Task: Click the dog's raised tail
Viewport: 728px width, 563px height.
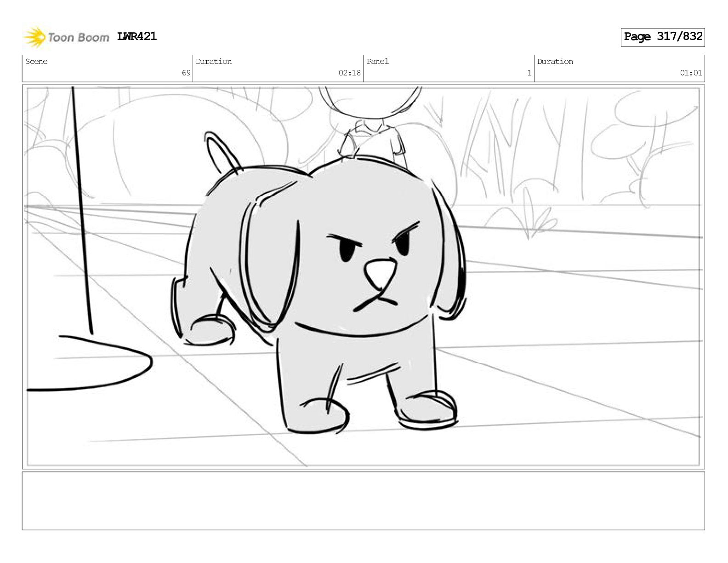Action: [x=222, y=152]
